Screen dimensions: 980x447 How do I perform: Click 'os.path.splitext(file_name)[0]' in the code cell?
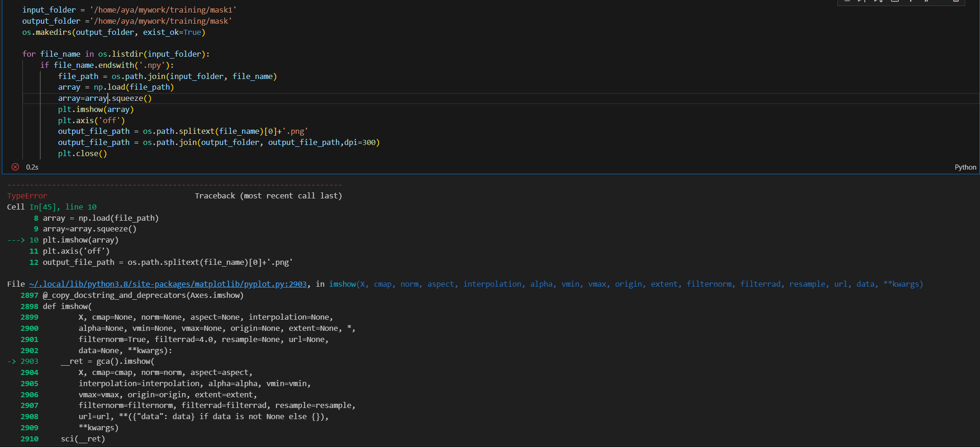[210, 131]
